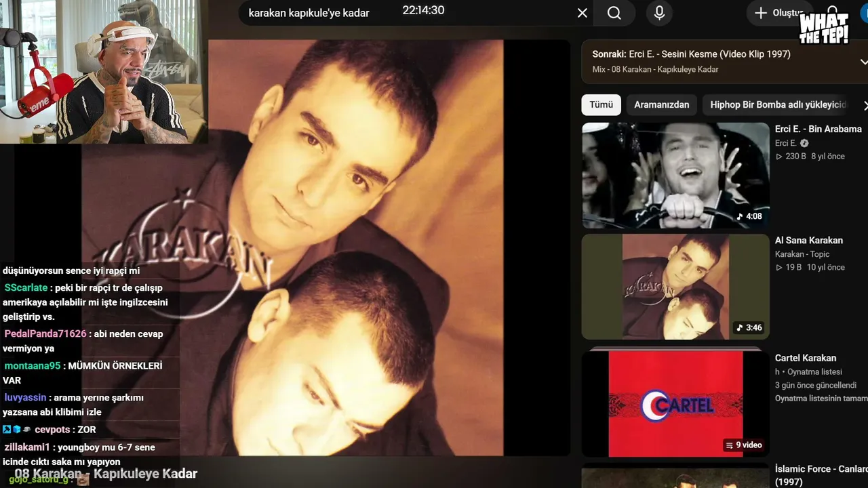Image resolution: width=868 pixels, height=488 pixels.
Task: Open the Oluştur create menu
Action: tap(778, 13)
